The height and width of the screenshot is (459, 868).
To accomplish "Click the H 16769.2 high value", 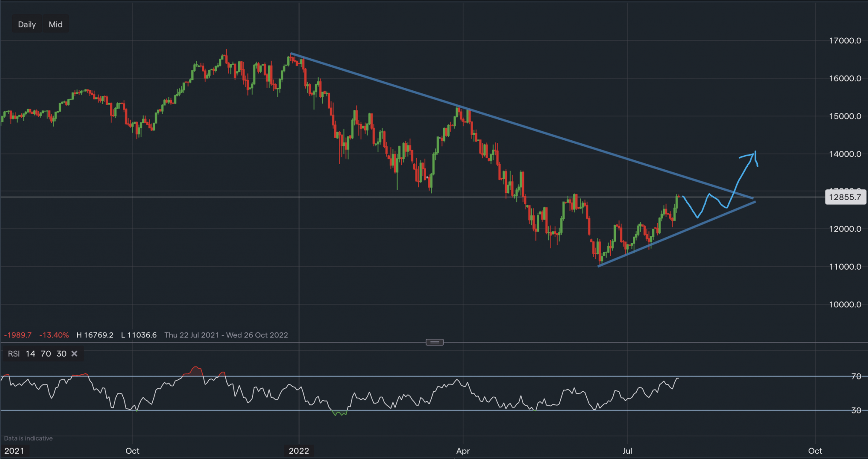I will click(x=95, y=335).
